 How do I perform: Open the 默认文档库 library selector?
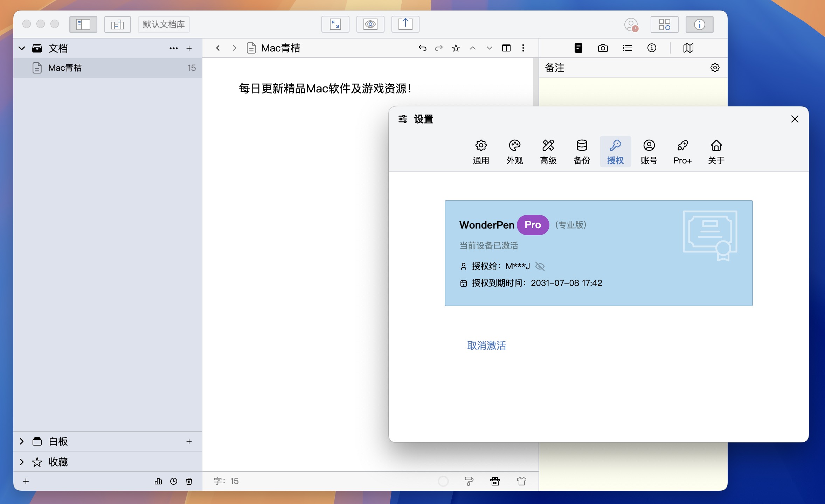(x=164, y=24)
